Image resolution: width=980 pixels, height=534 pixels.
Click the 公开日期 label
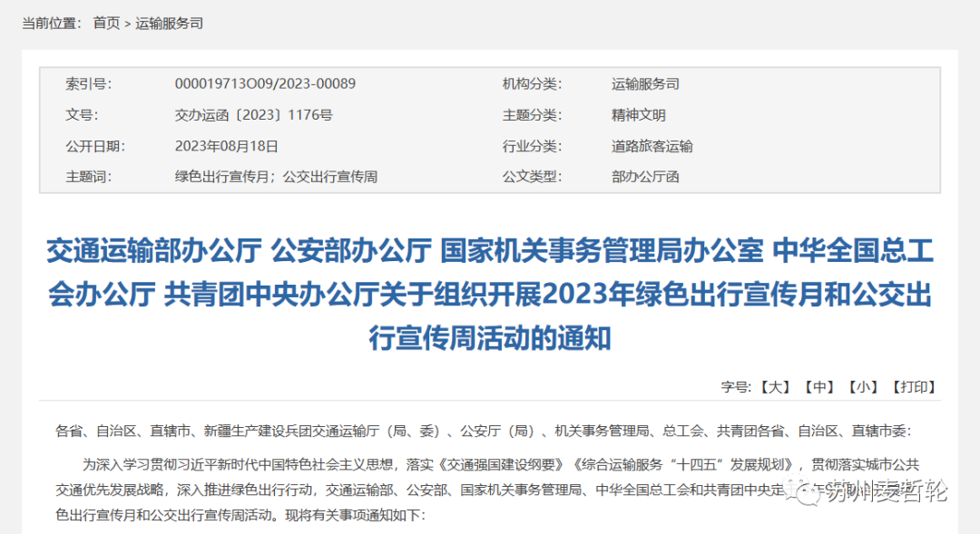coord(95,146)
